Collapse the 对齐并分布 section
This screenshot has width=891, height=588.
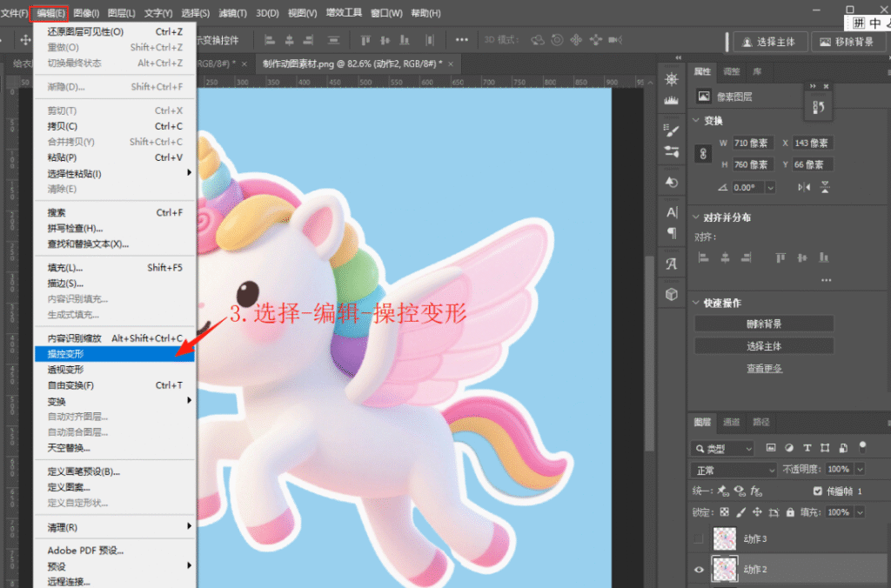[696, 217]
